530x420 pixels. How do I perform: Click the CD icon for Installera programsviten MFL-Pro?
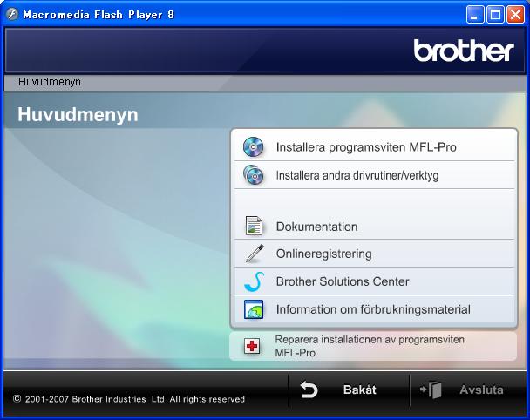[x=253, y=147]
